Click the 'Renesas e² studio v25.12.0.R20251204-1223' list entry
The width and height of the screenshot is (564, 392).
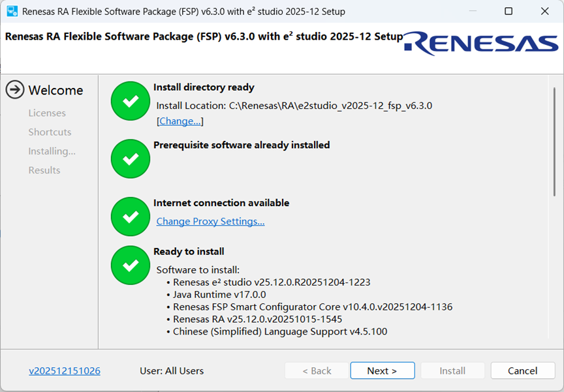272,282
